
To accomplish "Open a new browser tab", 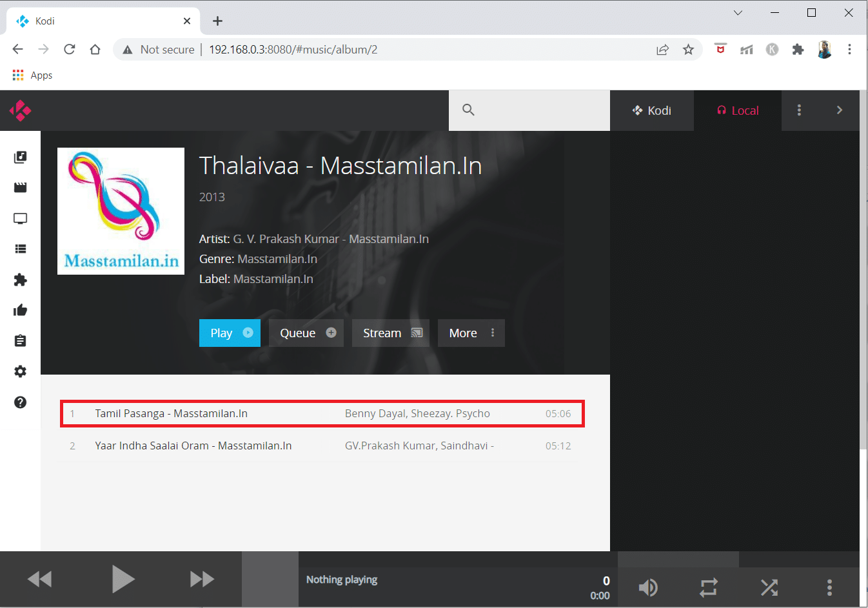I will click(217, 21).
